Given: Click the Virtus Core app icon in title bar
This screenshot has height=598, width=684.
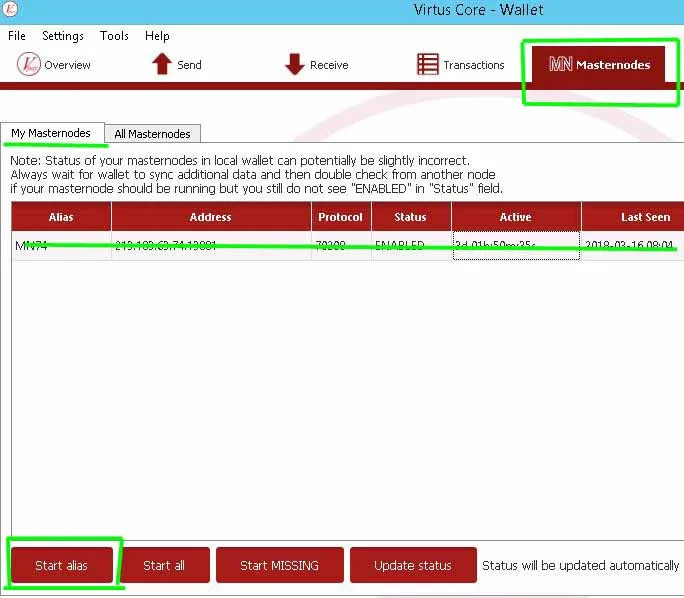Looking at the screenshot, I should pyautogui.click(x=11, y=8).
